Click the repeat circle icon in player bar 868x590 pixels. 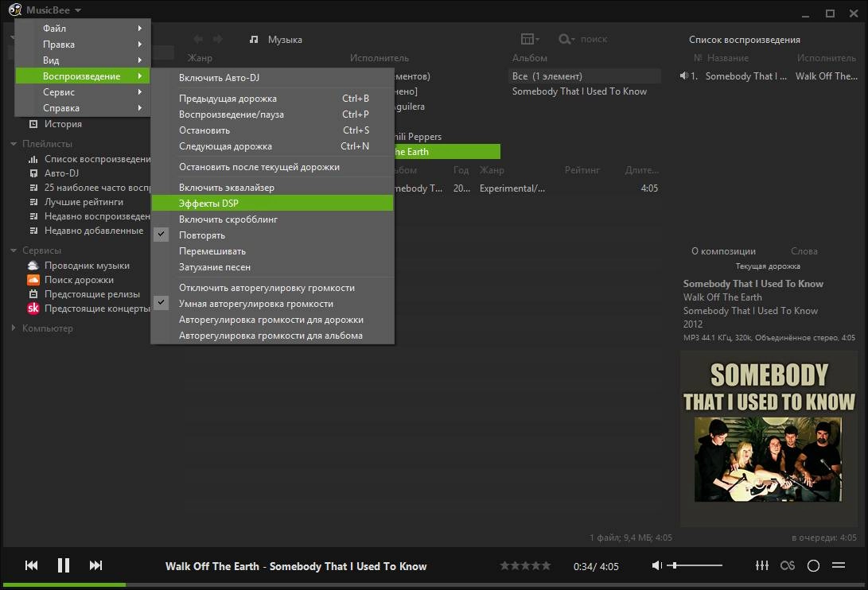tap(813, 565)
